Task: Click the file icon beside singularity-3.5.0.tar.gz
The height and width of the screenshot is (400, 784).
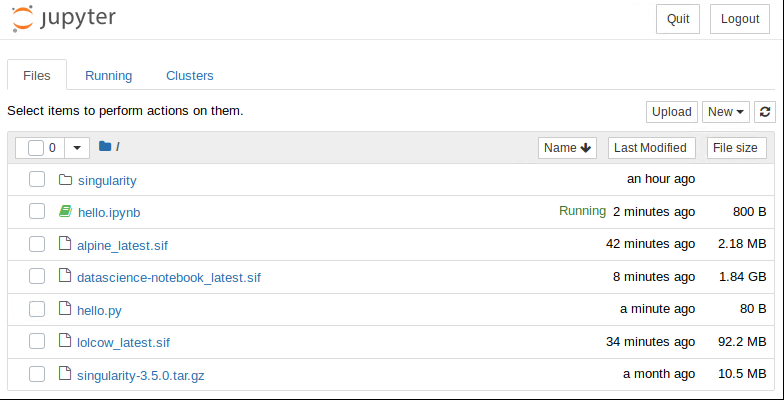Action: click(x=65, y=374)
